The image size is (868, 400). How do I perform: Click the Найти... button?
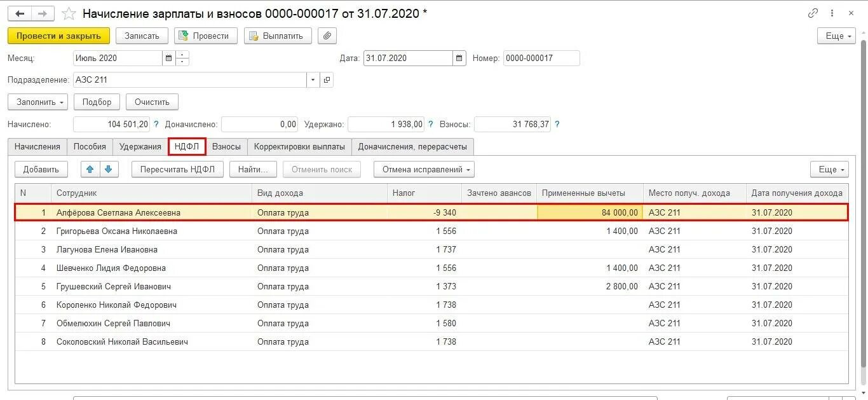click(x=253, y=169)
